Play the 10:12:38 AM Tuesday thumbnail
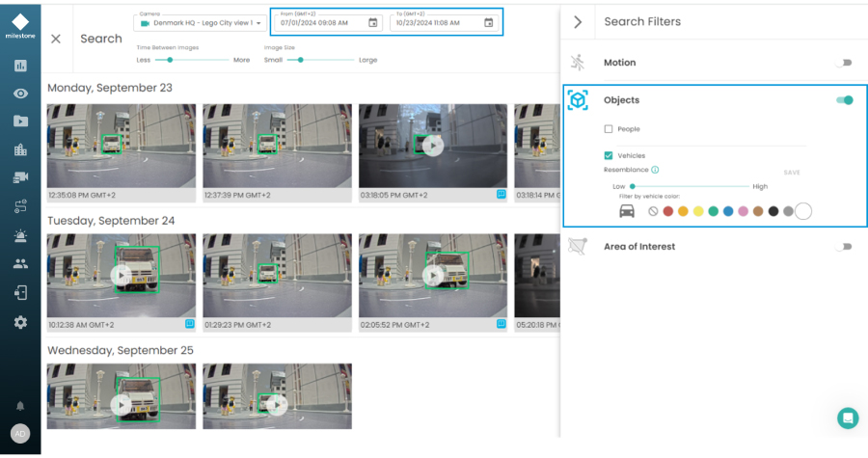The width and height of the screenshot is (868, 458). tap(122, 275)
